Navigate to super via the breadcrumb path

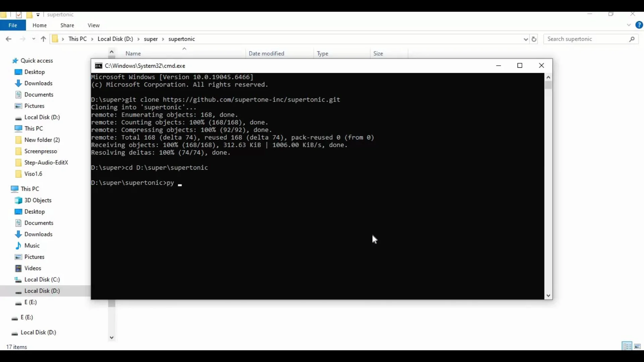150,39
